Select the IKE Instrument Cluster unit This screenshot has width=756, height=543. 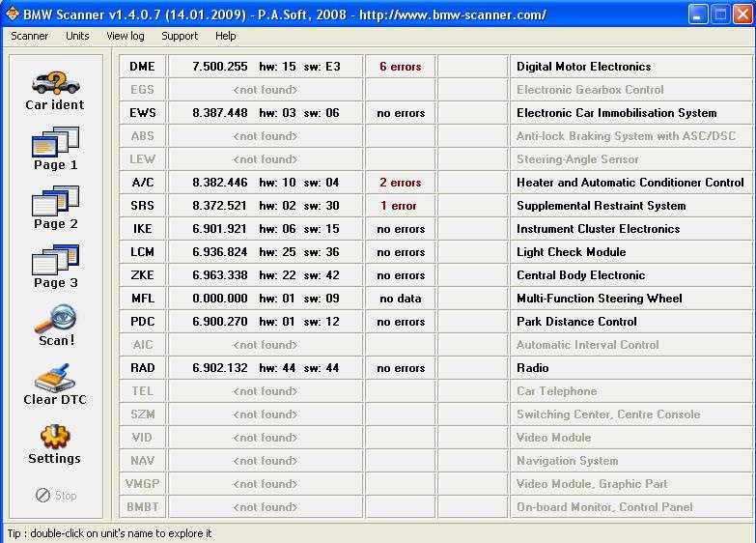(143, 229)
